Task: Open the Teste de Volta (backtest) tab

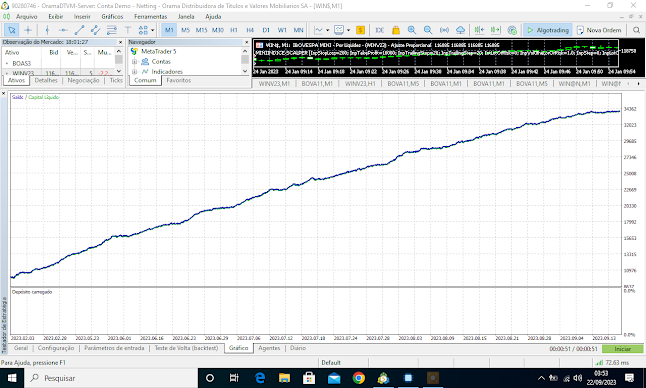Action: [x=186, y=348]
